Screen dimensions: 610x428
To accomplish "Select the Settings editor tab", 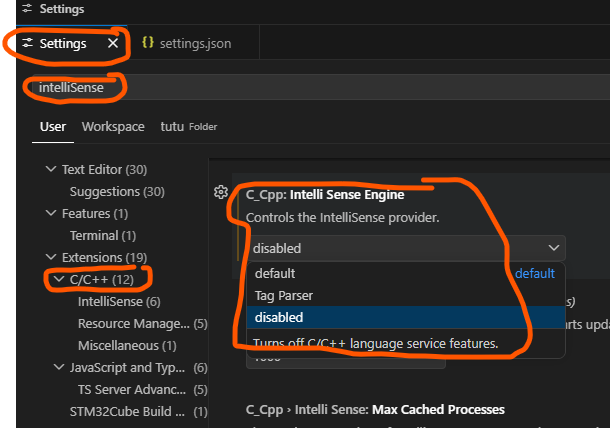I will [x=72, y=43].
